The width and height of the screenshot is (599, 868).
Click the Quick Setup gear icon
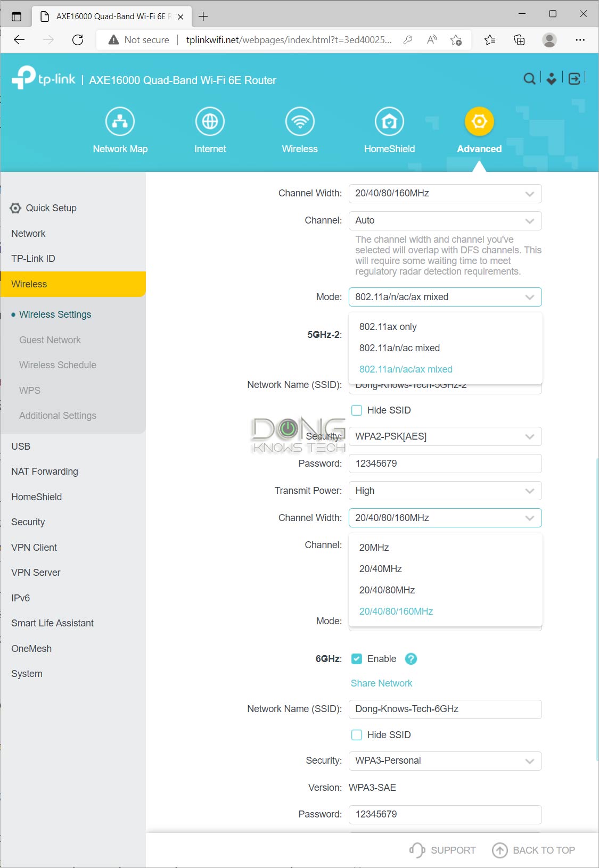click(15, 208)
